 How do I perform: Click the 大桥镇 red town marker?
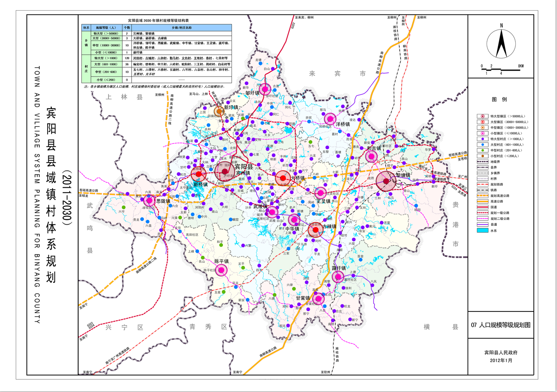click(283, 178)
